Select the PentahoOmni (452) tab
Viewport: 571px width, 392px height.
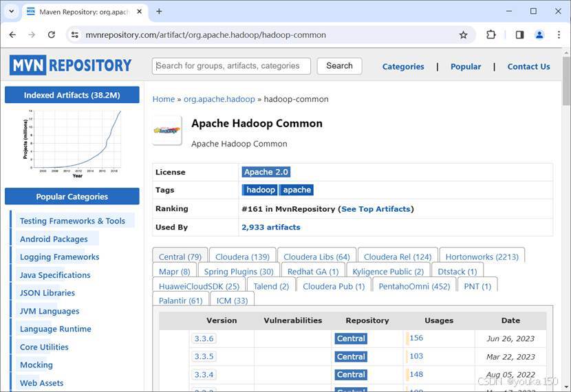click(414, 287)
